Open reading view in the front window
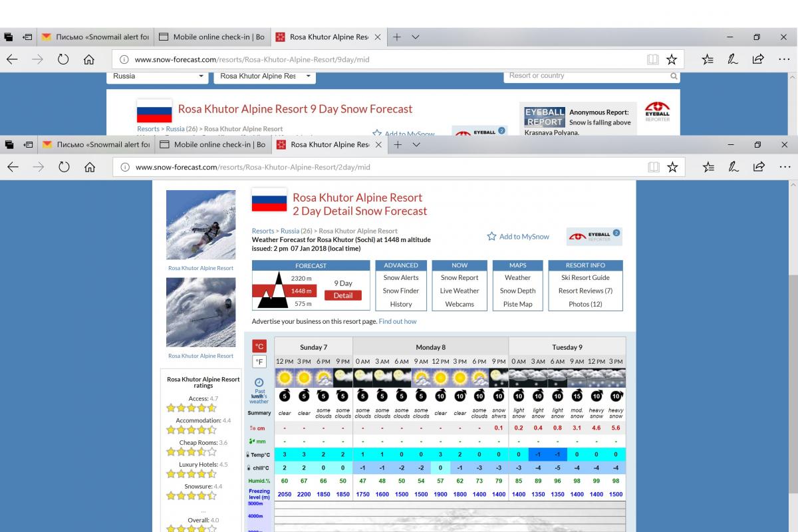This screenshot has width=798, height=532. pyautogui.click(x=654, y=167)
